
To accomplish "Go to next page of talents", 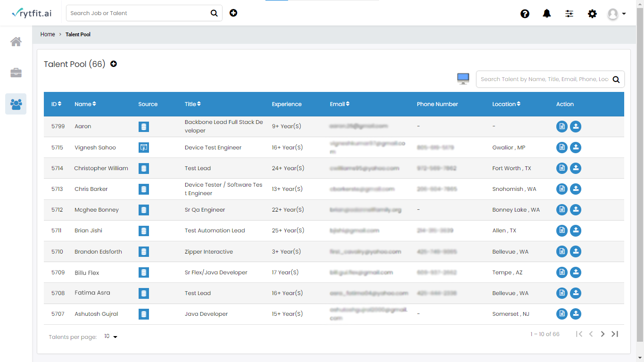I will point(603,334).
